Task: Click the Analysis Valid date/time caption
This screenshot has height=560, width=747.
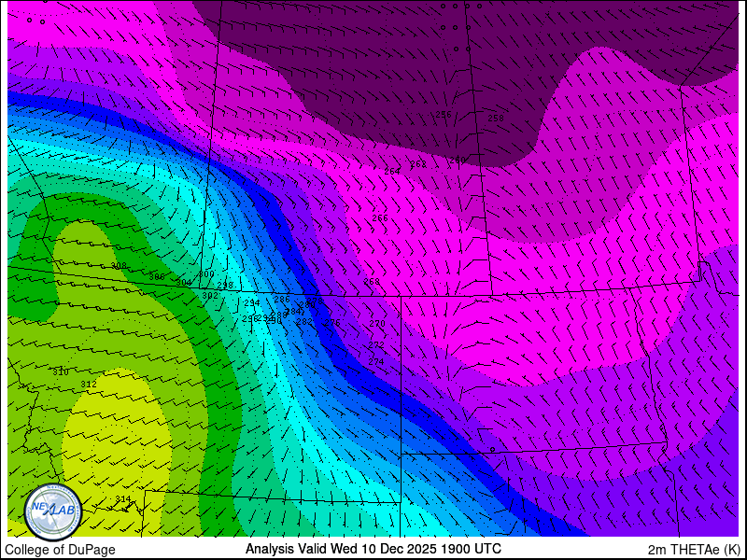Action: pos(373,549)
